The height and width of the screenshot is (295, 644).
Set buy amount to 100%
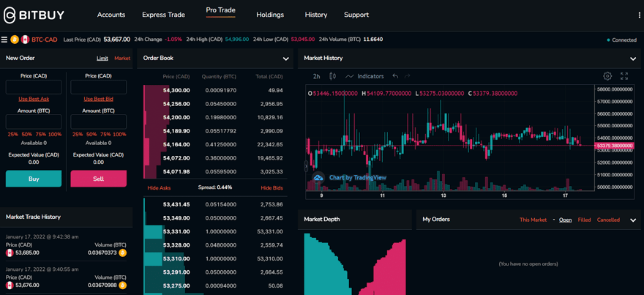55,135
